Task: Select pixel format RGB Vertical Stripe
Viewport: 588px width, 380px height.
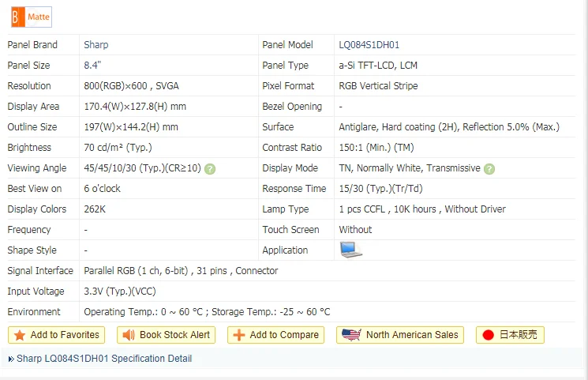Action: click(378, 86)
